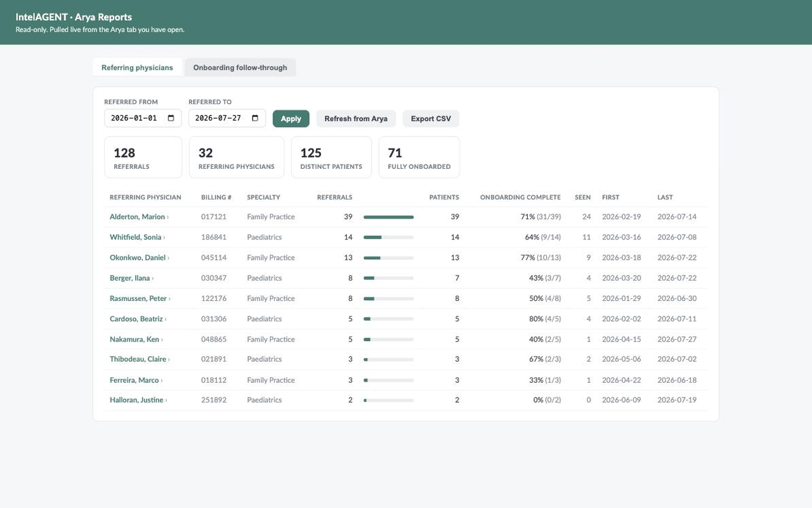This screenshot has width=812, height=508.
Task: Click first referral date 2026-02-19
Action: point(621,217)
